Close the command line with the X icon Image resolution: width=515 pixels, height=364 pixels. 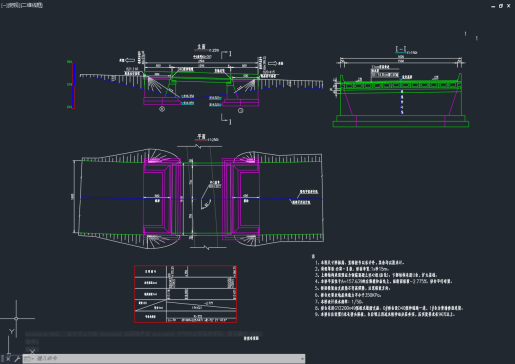point(8,359)
